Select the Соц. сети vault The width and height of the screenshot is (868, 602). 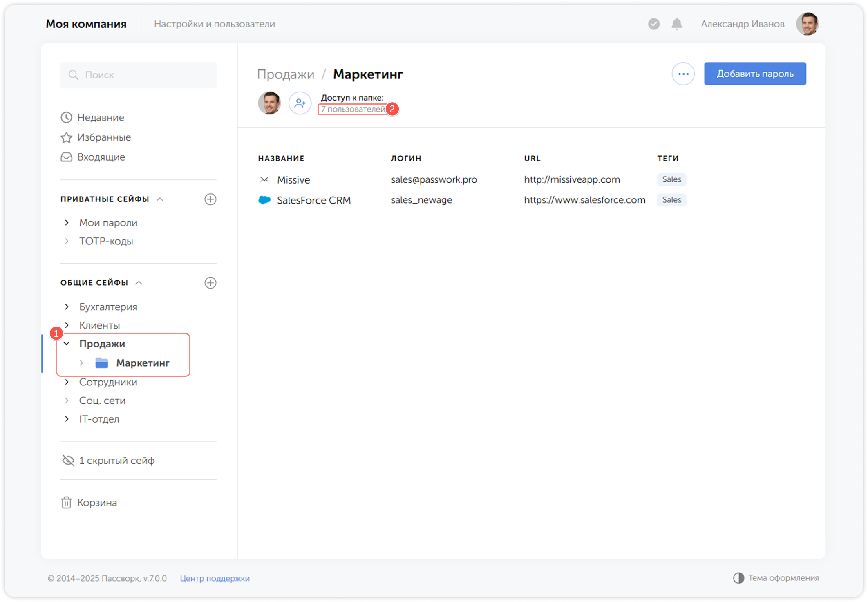click(102, 401)
